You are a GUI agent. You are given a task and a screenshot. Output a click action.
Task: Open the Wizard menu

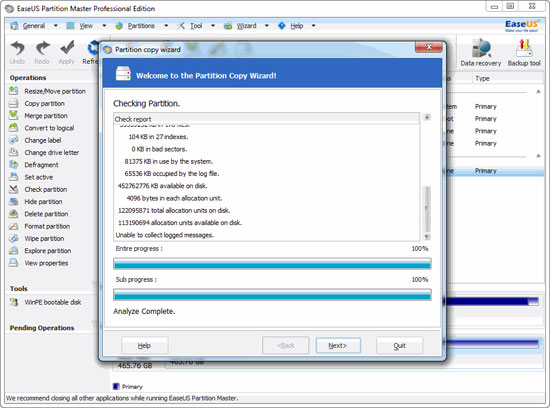[247, 26]
